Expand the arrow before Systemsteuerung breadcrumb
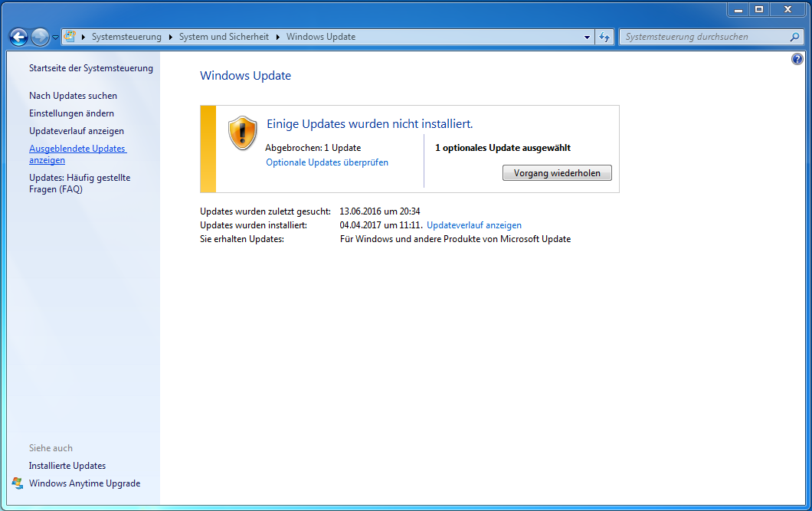The height and width of the screenshot is (511, 812). 83,37
